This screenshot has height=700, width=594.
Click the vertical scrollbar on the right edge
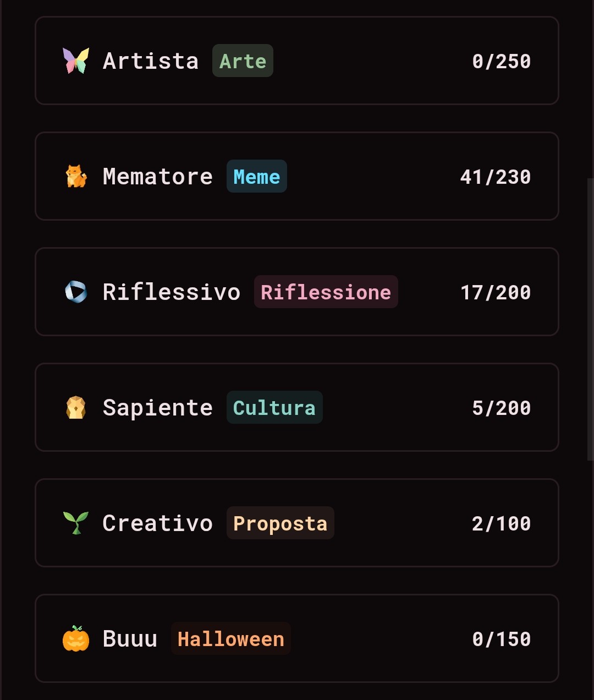coord(590,319)
